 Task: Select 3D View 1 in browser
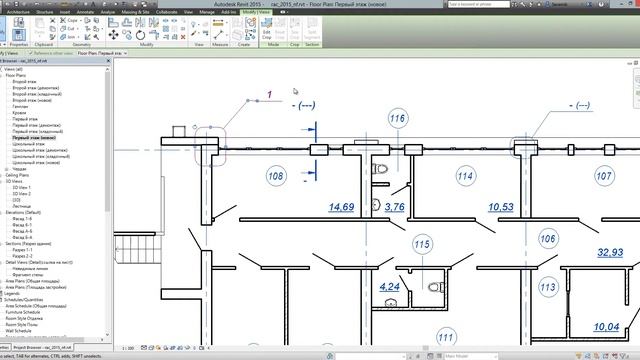22,187
